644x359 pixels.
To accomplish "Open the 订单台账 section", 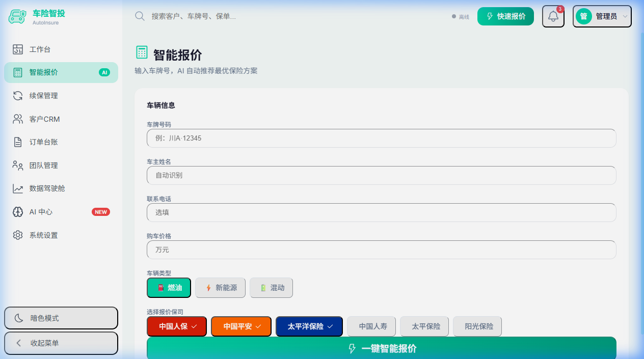I will [x=45, y=142].
